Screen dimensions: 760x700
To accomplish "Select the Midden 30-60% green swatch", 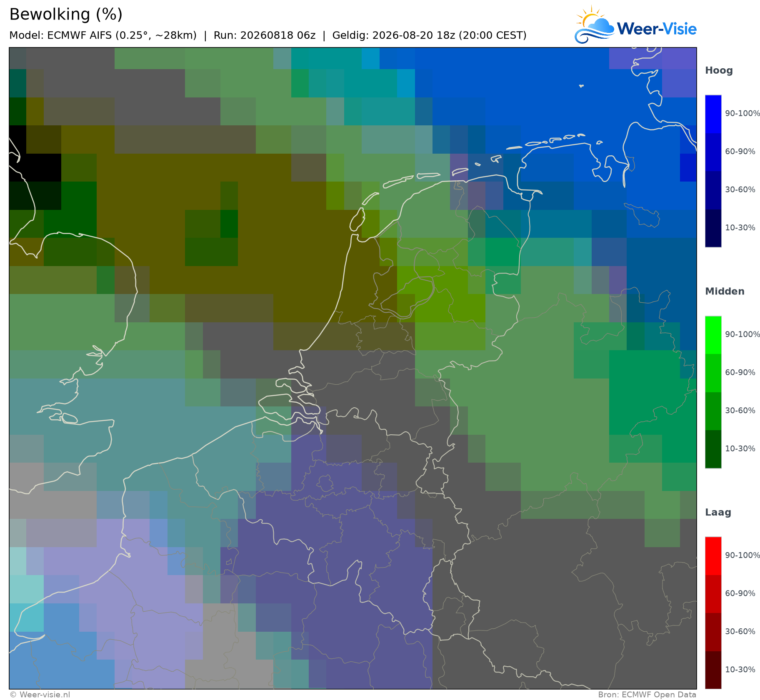I will (x=713, y=411).
